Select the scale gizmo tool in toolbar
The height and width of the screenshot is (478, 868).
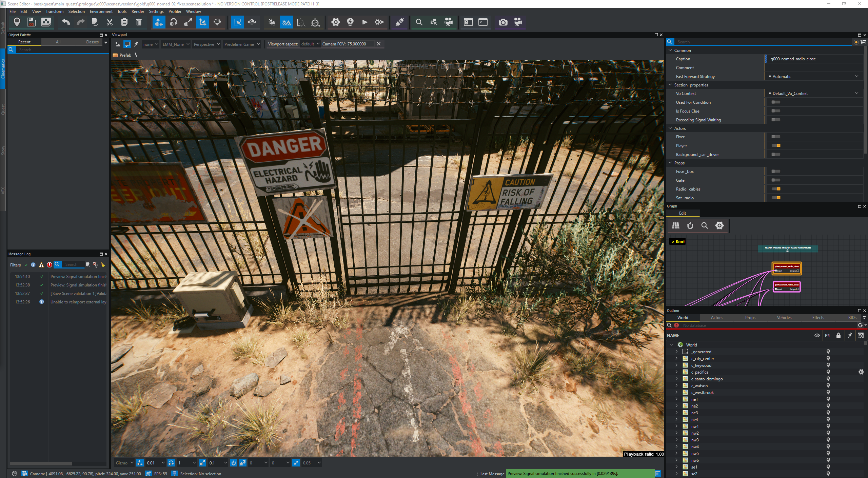(x=188, y=22)
